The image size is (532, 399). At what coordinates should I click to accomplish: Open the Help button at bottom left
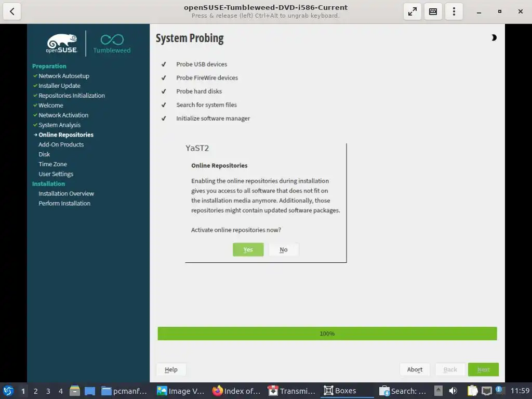171,369
